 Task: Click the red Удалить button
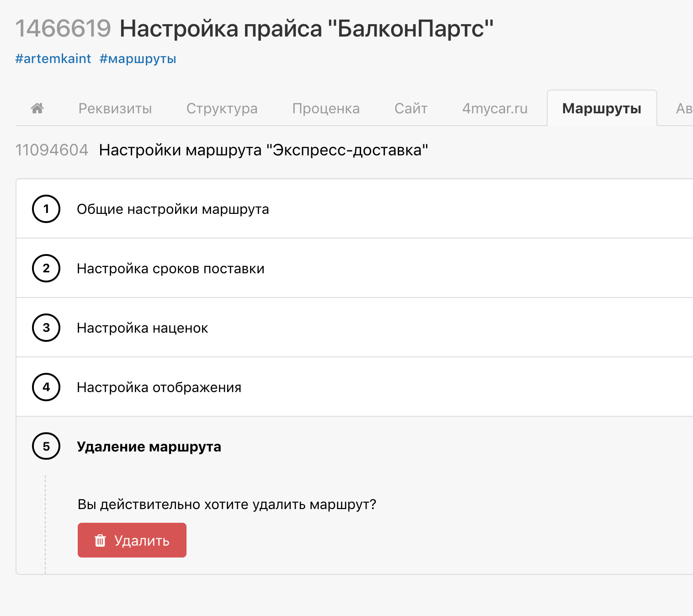pos(132,540)
